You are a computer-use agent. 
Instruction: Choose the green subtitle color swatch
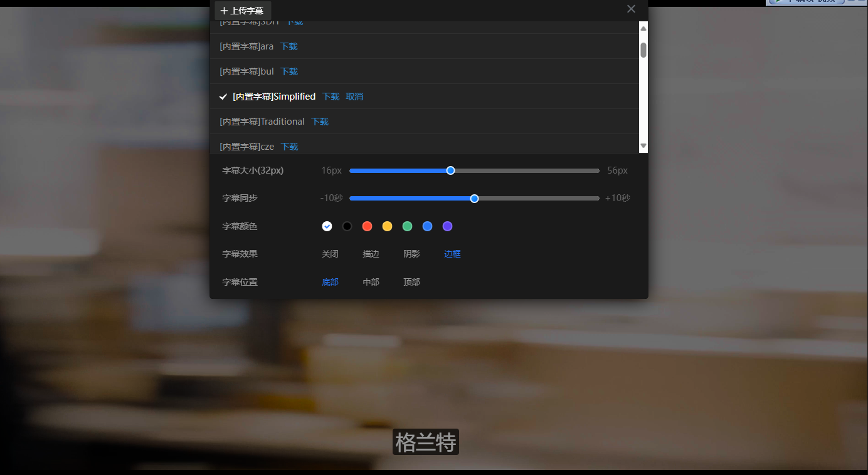(407, 226)
